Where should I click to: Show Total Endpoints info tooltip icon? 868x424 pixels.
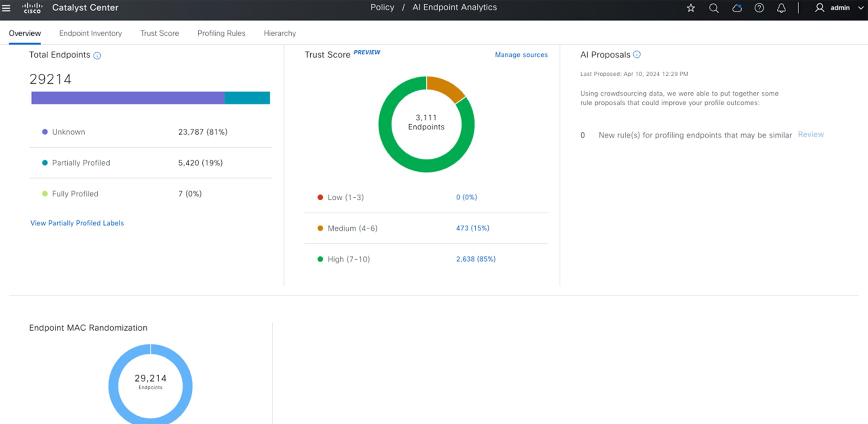pos(97,55)
